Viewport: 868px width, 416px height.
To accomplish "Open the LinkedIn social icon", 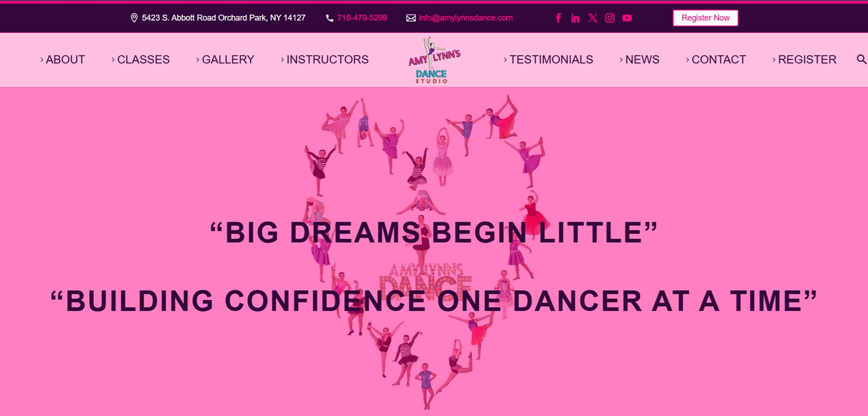I will 575,18.
